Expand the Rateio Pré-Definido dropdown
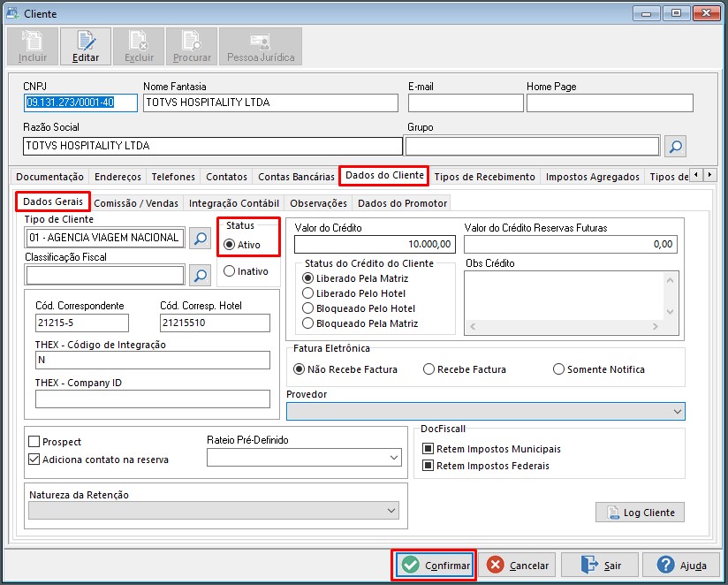The image size is (728, 585). [394, 458]
